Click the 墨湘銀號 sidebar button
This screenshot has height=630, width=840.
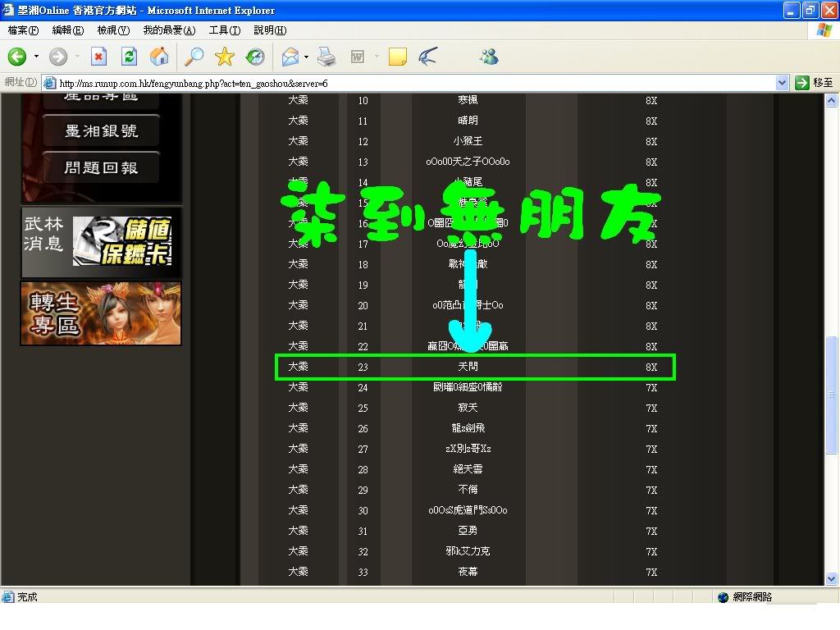101,130
